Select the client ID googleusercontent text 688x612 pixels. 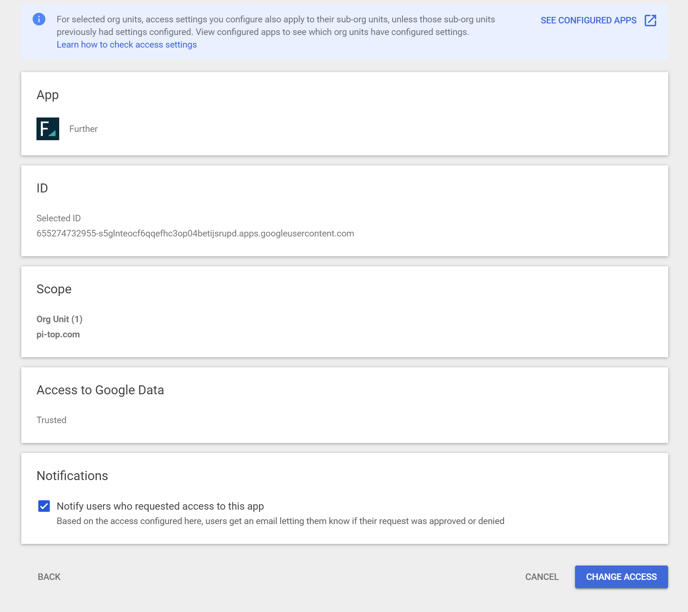coord(195,233)
